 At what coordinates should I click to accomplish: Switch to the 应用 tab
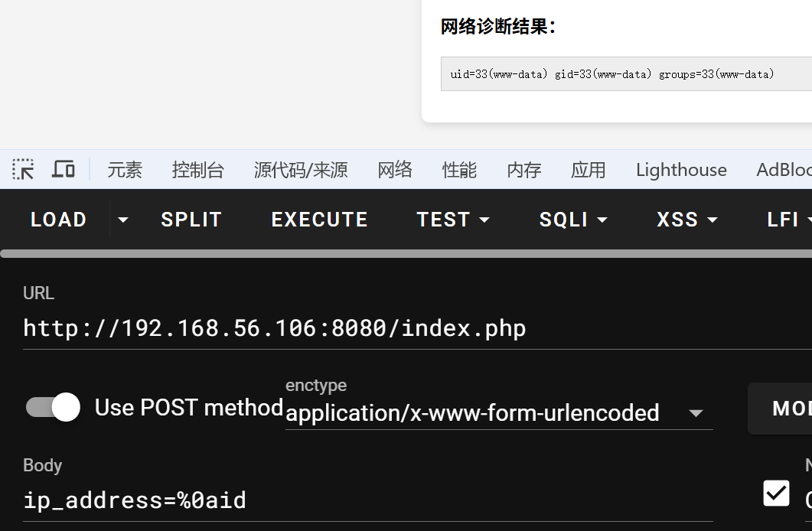pos(589,170)
